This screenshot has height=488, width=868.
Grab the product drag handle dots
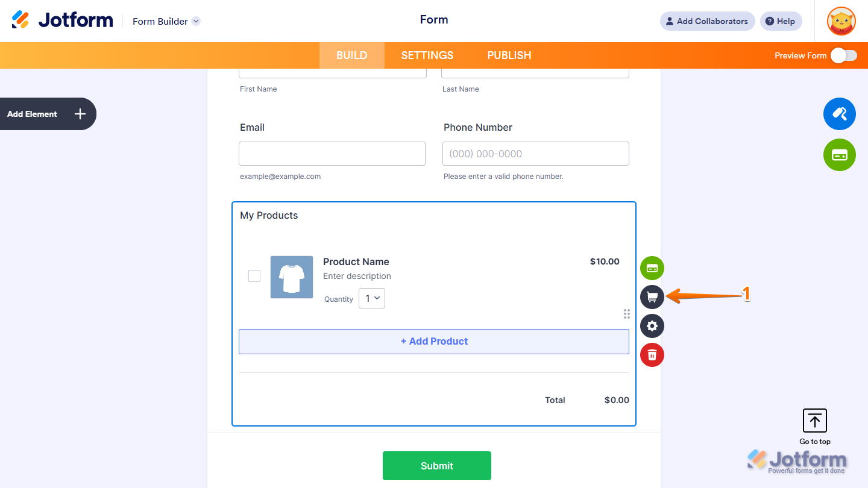[627, 314]
